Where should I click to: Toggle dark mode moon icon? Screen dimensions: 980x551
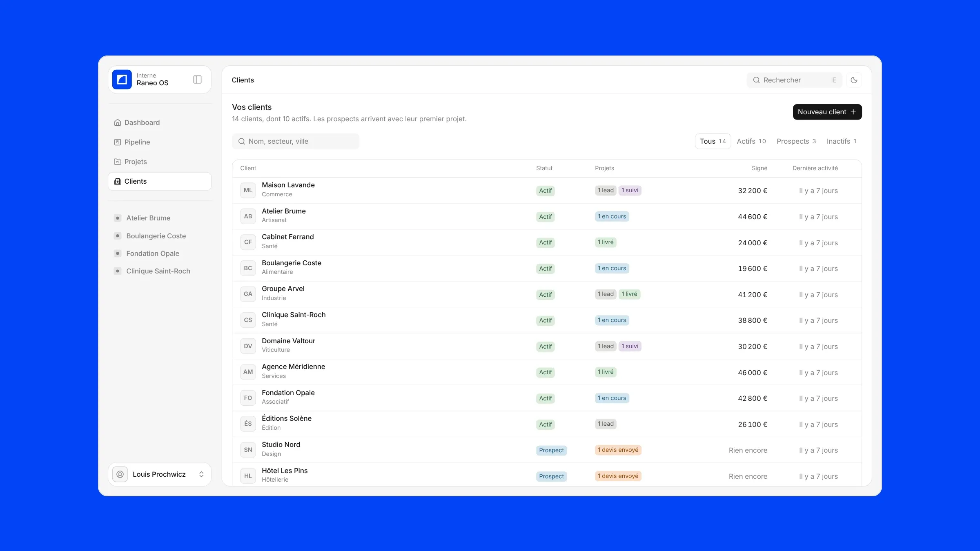[x=854, y=80]
